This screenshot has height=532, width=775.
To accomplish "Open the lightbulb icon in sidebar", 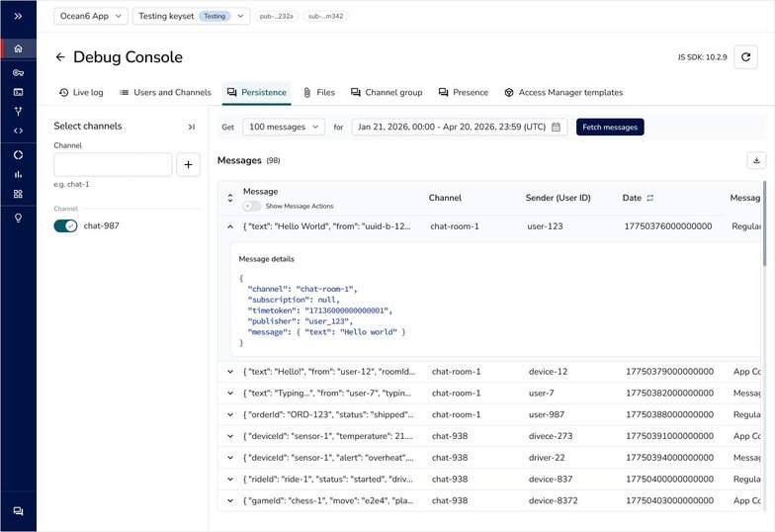I will pyautogui.click(x=18, y=218).
